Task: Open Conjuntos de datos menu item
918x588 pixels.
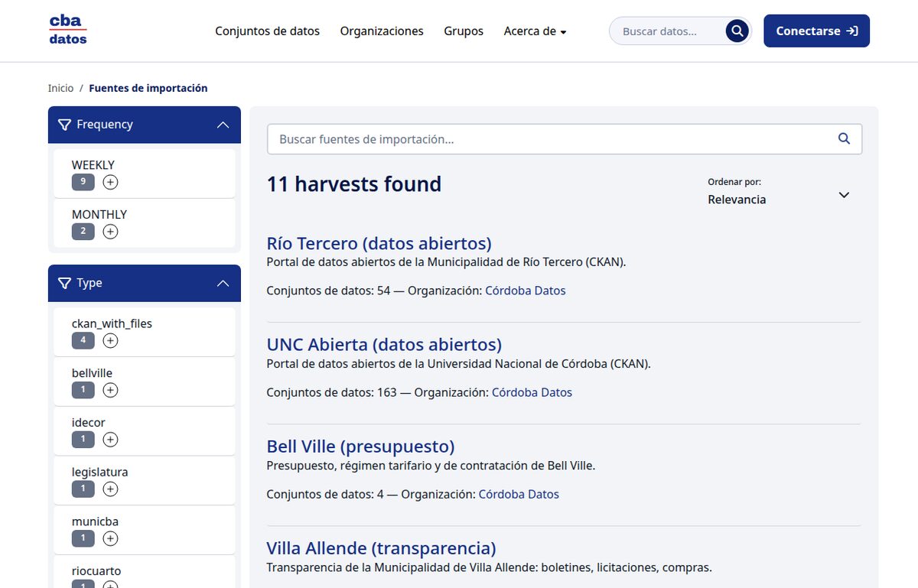Action: (x=267, y=31)
